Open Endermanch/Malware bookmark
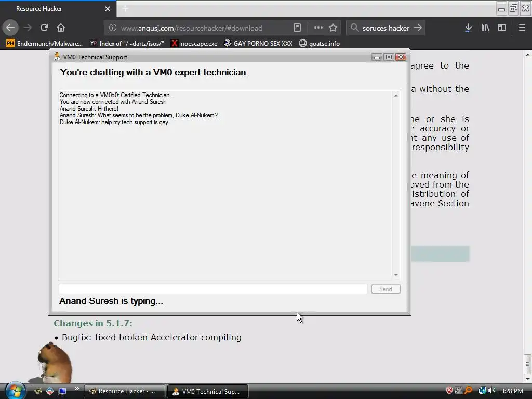 (45, 44)
